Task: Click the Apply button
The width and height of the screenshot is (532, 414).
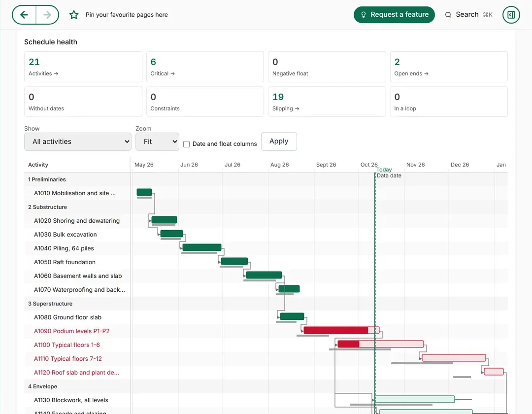Action: coord(279,141)
